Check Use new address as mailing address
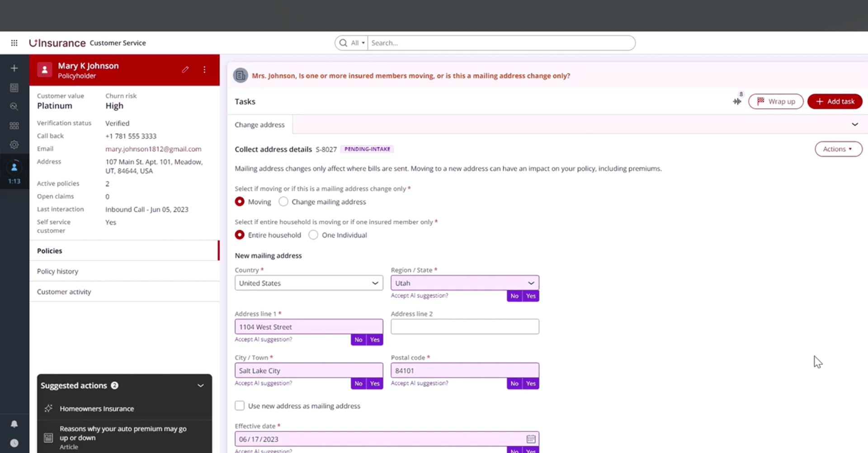This screenshot has width=868, height=453. [x=240, y=406]
